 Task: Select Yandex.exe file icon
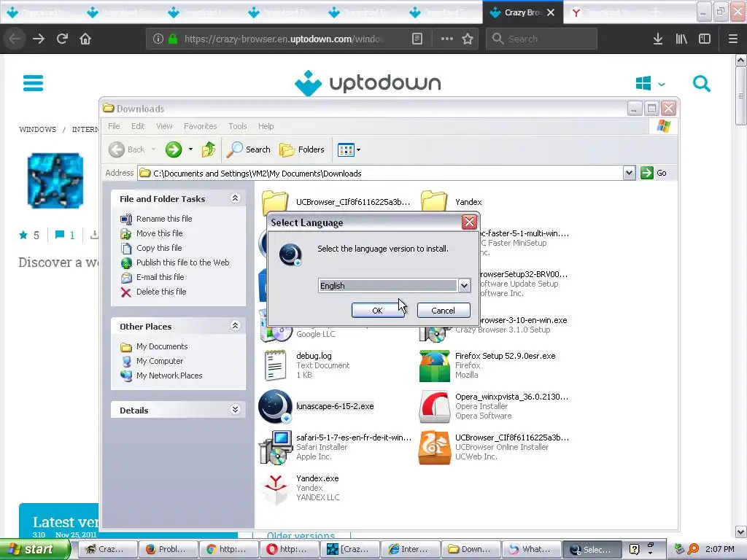[x=275, y=488]
